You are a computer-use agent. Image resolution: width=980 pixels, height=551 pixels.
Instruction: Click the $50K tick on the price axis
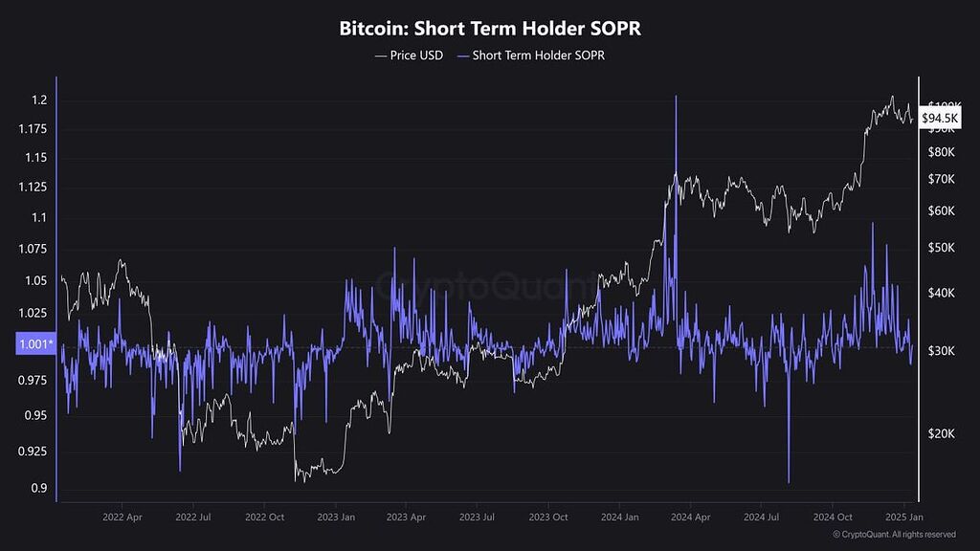pos(942,248)
